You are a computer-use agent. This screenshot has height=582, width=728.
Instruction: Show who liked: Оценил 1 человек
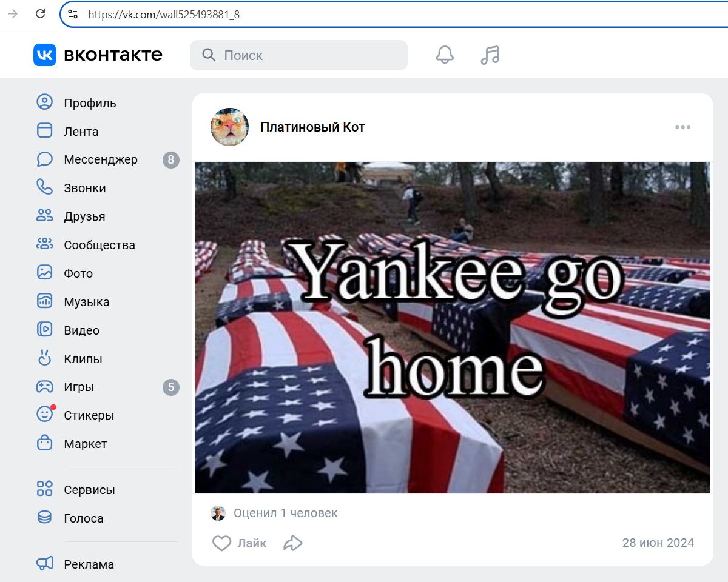tap(285, 513)
